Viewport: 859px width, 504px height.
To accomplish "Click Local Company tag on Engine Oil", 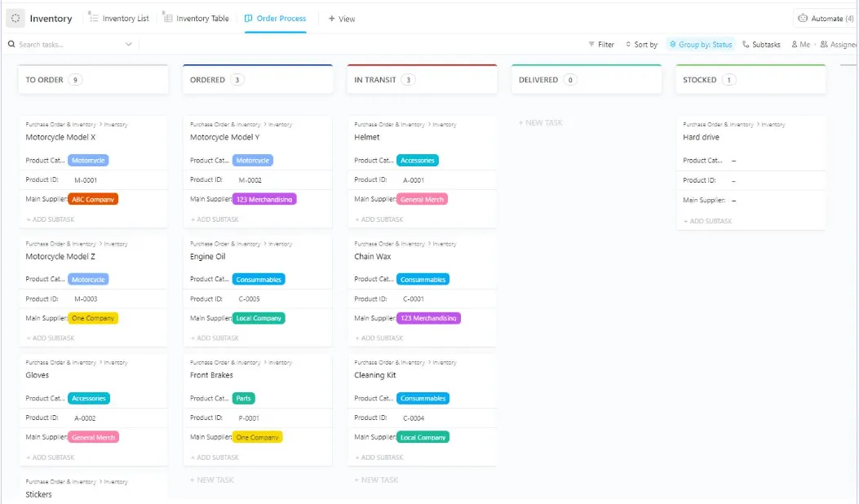I will (x=259, y=318).
